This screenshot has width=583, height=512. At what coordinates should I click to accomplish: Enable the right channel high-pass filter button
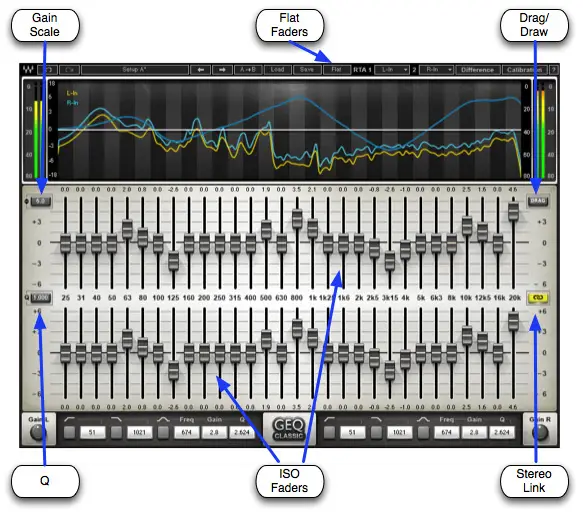(x=329, y=432)
